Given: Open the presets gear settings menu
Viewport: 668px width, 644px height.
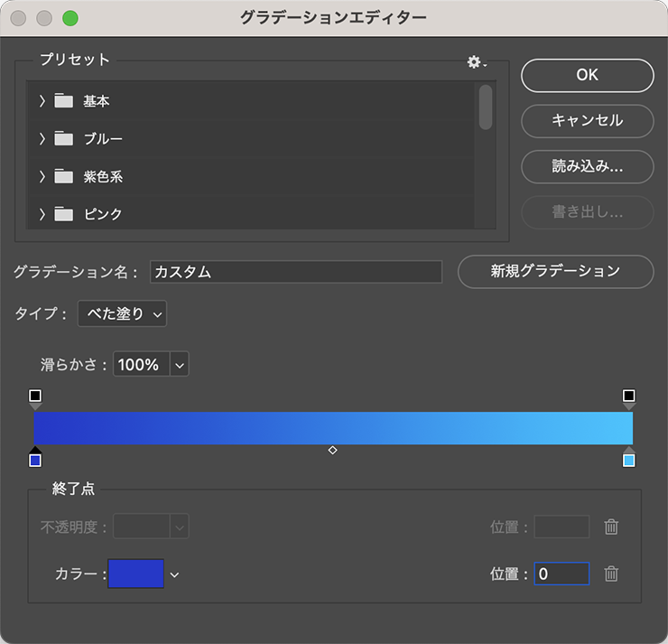Looking at the screenshot, I should [476, 62].
